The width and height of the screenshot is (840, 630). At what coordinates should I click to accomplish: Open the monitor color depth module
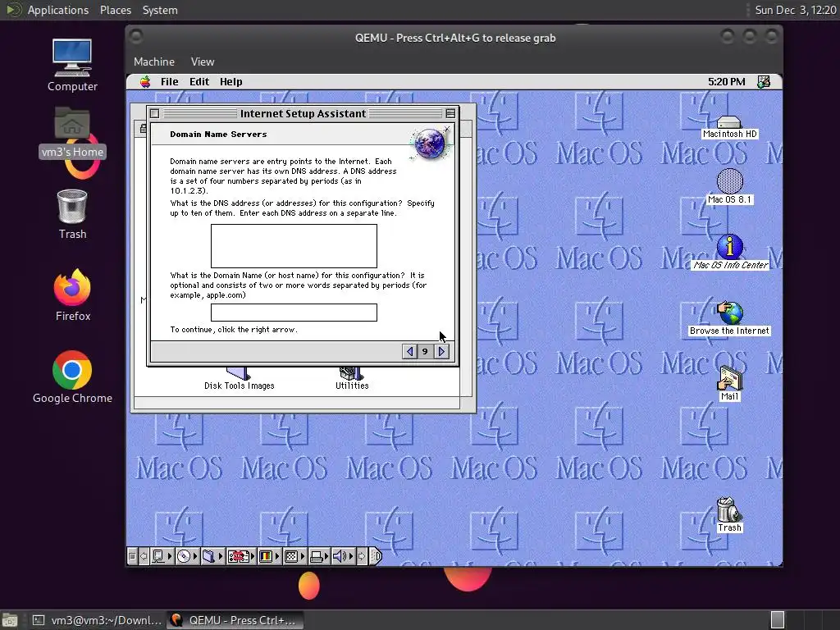point(269,556)
